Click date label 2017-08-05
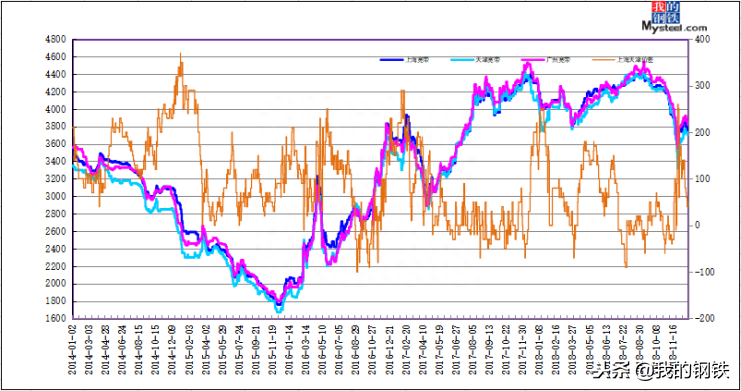 (473, 349)
